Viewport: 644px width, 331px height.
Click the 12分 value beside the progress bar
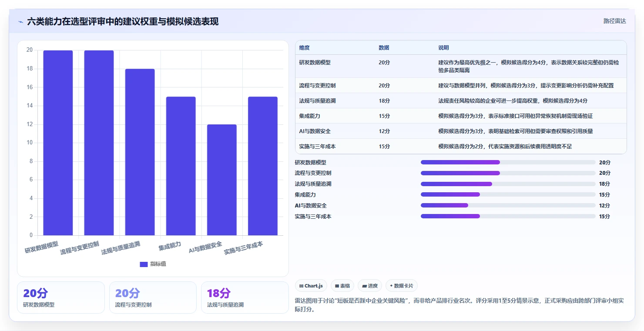coord(604,205)
